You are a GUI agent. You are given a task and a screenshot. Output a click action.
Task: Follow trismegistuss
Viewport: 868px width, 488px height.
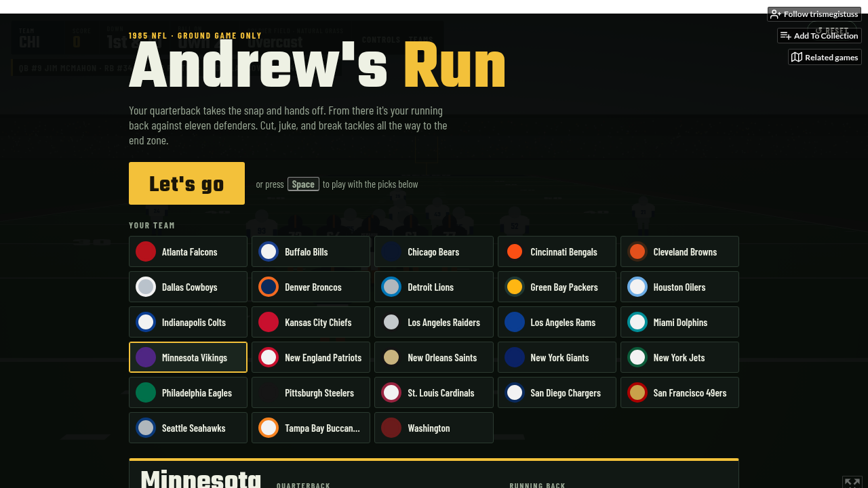click(x=814, y=14)
